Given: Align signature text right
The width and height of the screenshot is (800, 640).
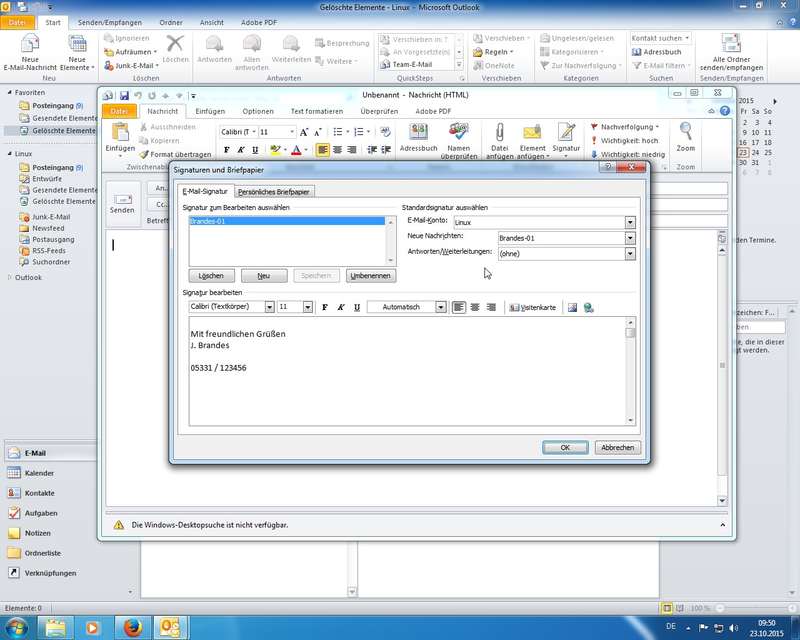Looking at the screenshot, I should (x=491, y=307).
